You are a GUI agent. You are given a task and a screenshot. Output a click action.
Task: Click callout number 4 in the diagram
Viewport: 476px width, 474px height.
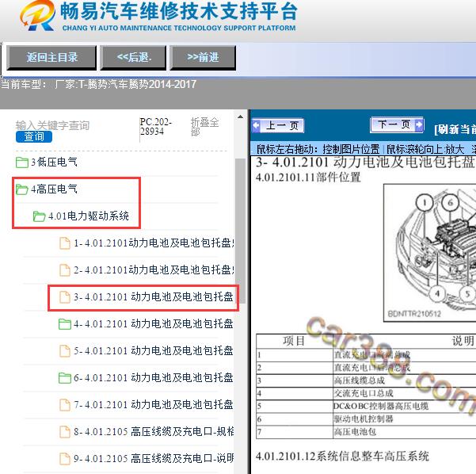437,293
